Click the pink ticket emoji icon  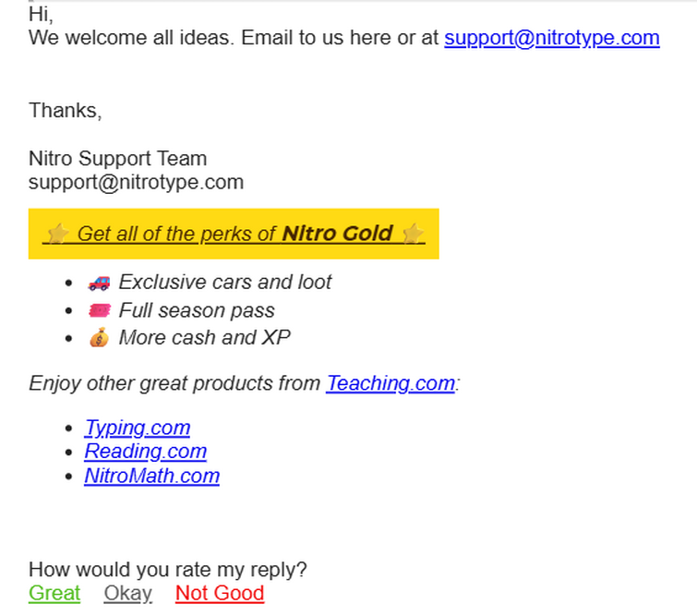coord(99,310)
